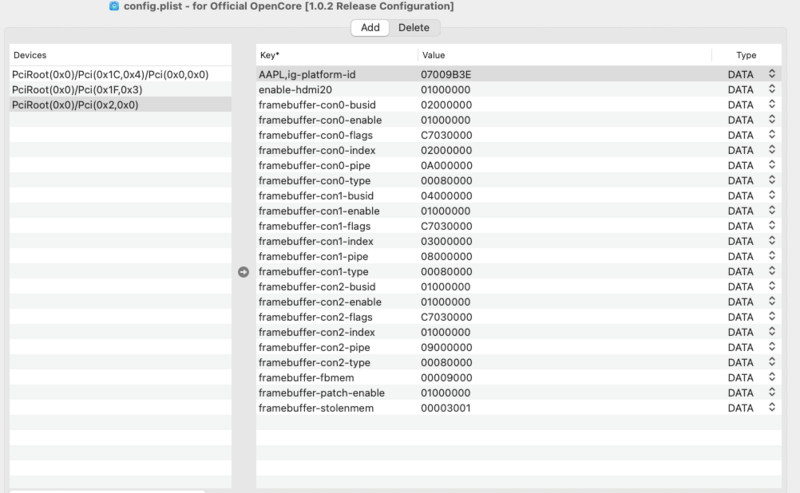Select the framebuffer-con1-flags key cell
Image resolution: width=800 pixels, height=493 pixels.
(x=315, y=226)
